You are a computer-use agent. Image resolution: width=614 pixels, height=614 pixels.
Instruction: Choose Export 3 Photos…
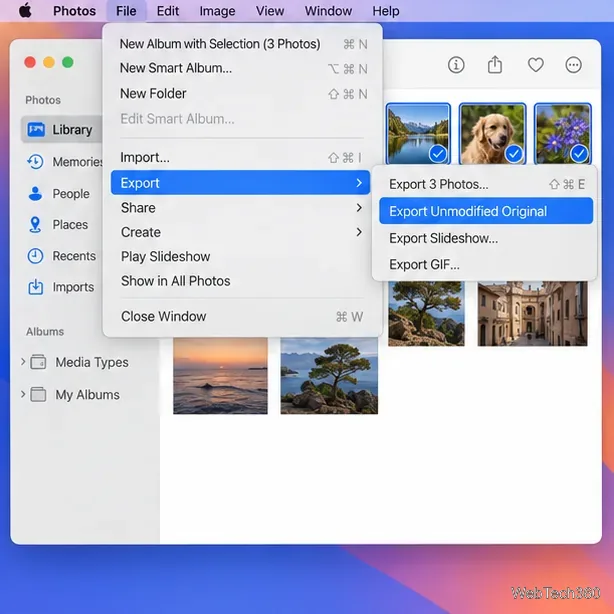486,184
